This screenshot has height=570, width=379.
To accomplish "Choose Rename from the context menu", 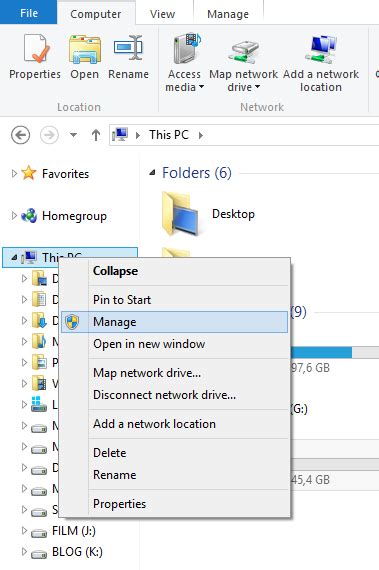I will (174, 475).
